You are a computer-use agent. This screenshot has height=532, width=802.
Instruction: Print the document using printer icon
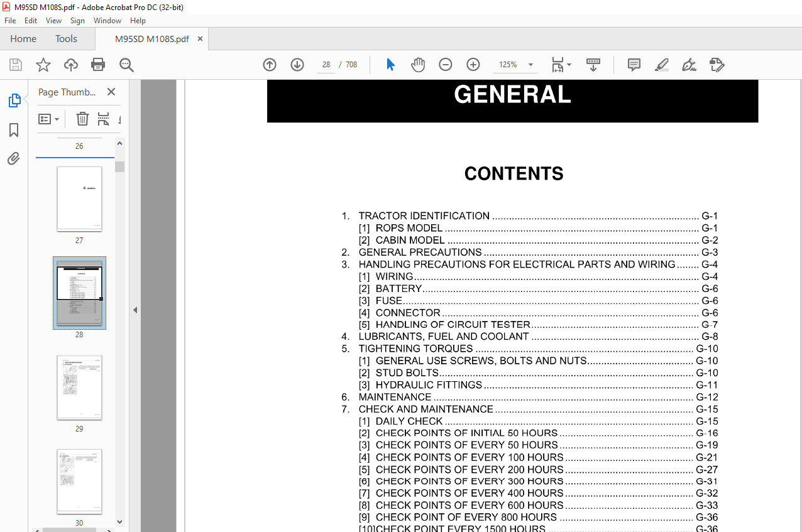tap(98, 65)
